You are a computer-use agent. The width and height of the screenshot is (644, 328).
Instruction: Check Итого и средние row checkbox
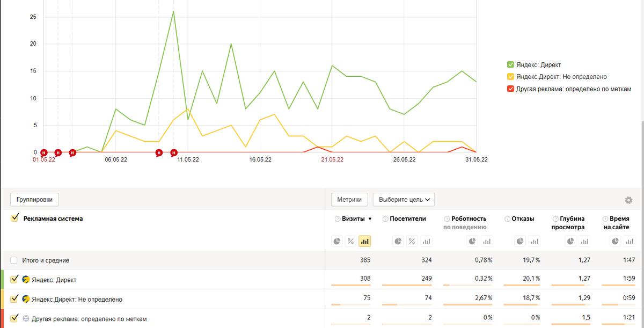[14, 260]
